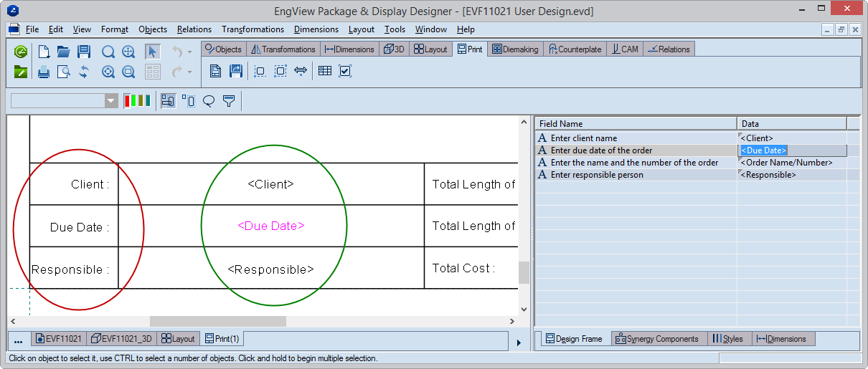Select the lasso selection tool
The height and width of the screenshot is (369, 868).
[x=209, y=100]
